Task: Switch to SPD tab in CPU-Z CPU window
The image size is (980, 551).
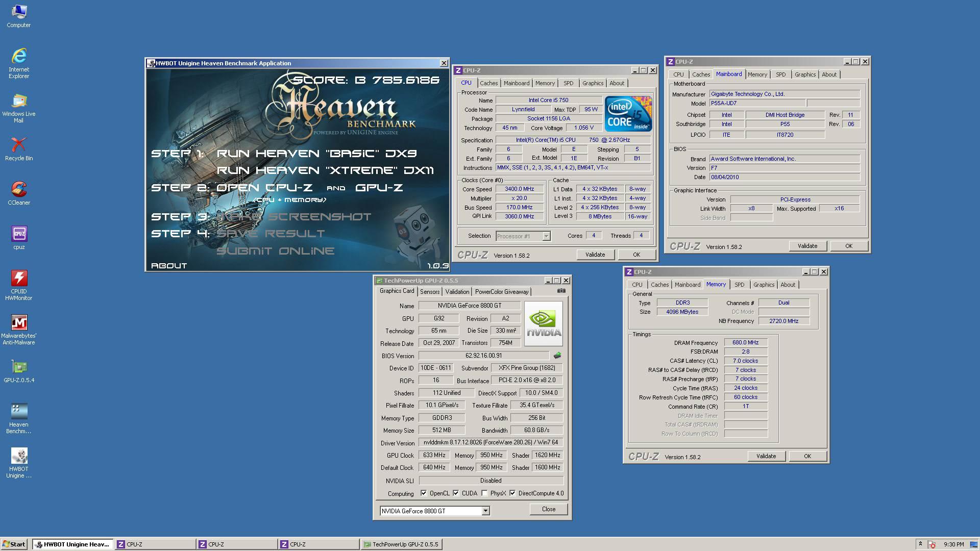Action: click(x=568, y=83)
